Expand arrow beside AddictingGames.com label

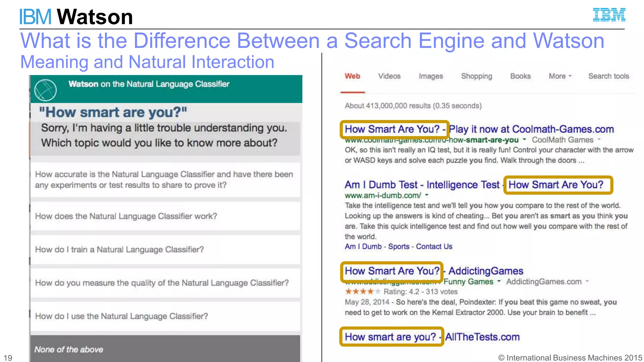587,281
